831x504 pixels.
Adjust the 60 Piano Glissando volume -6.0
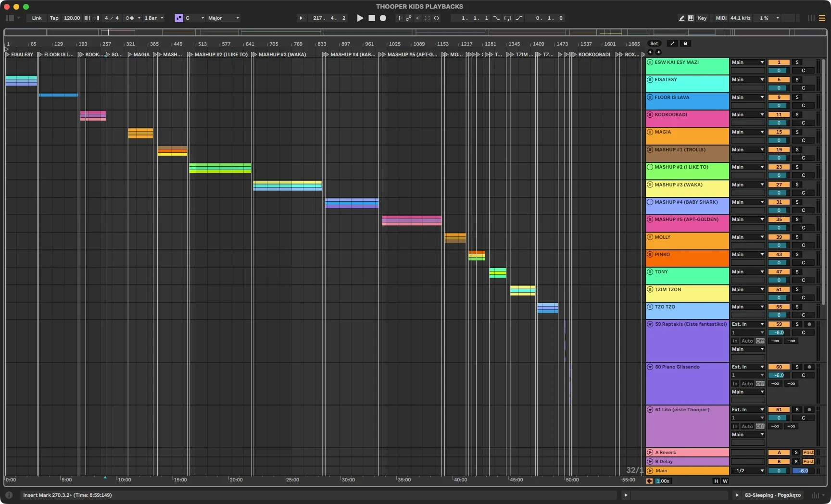coord(779,376)
